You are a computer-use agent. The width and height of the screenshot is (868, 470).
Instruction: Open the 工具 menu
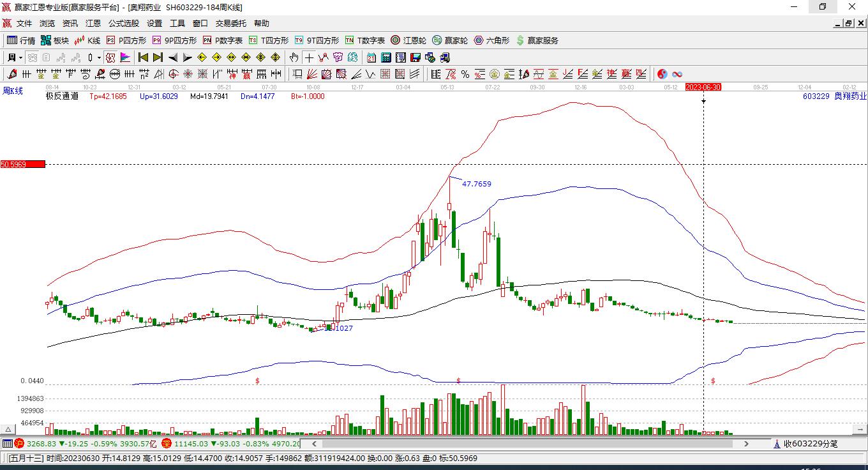[x=177, y=24]
